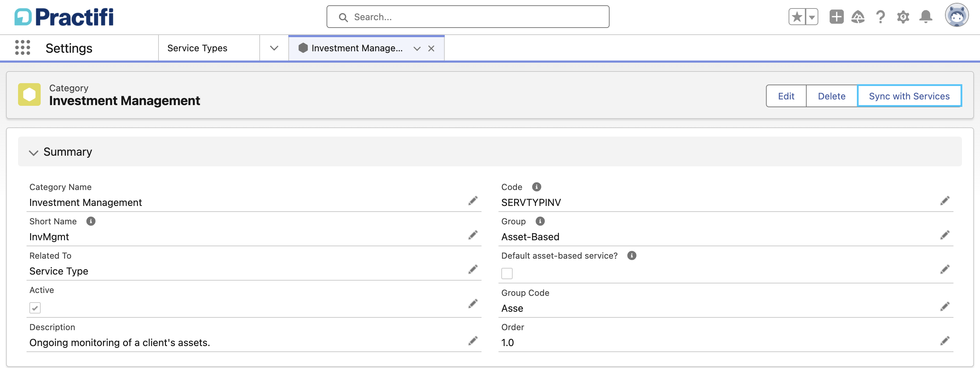
Task: Open the Investment Management tab actions chevron
Action: [417, 49]
